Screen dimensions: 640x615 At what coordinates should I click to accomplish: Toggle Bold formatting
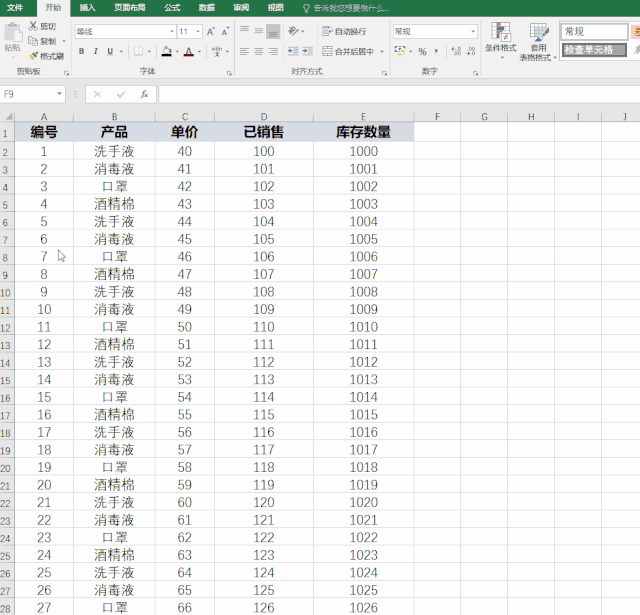(x=82, y=51)
